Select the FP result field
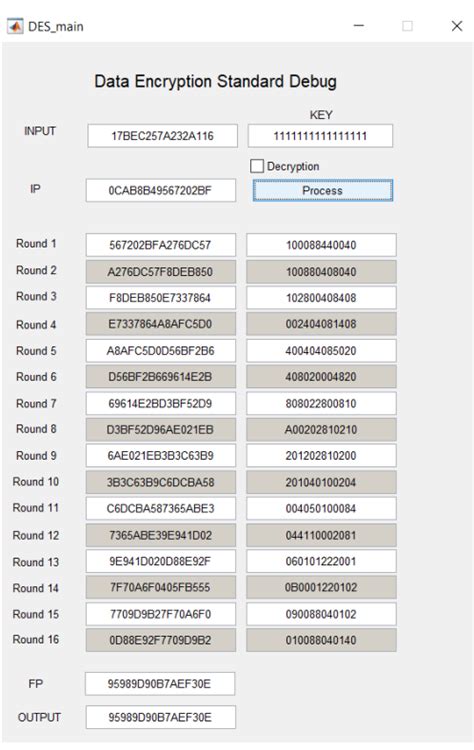Image resolution: width=474 pixels, height=750 pixels. [160, 684]
